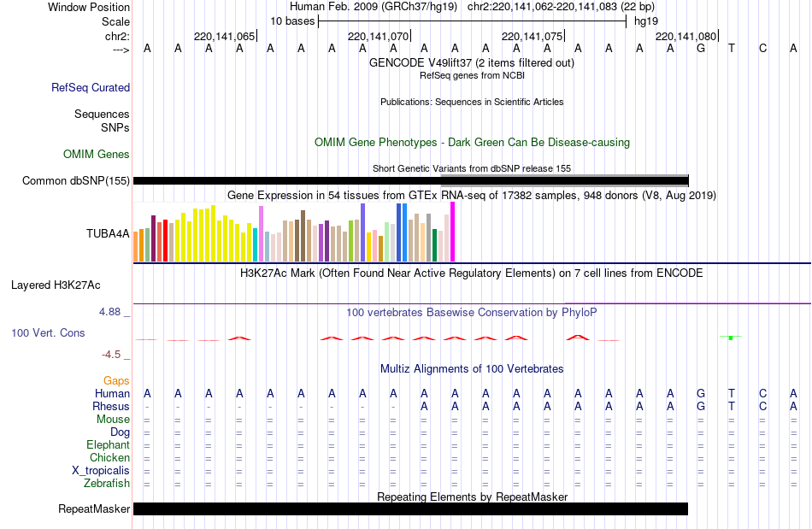
Task: Click 'Repeating Elements by RepeatMasker' title
Action: (472, 497)
